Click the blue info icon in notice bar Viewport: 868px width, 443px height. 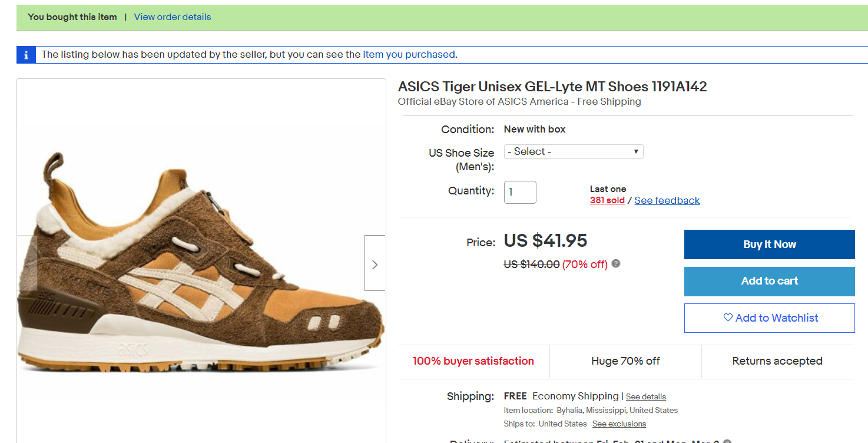tap(26, 55)
